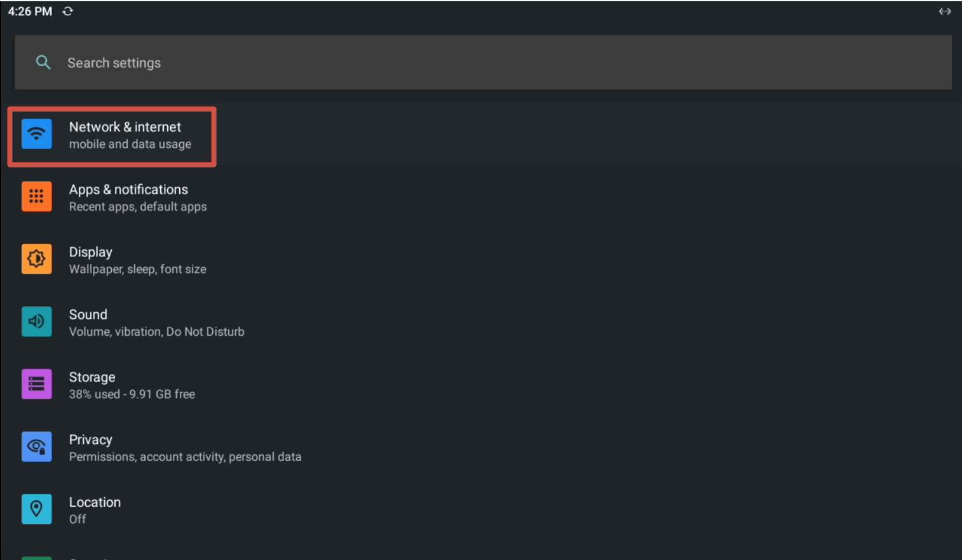Click the sync icon in status bar
The height and width of the screenshot is (560, 962).
point(67,11)
